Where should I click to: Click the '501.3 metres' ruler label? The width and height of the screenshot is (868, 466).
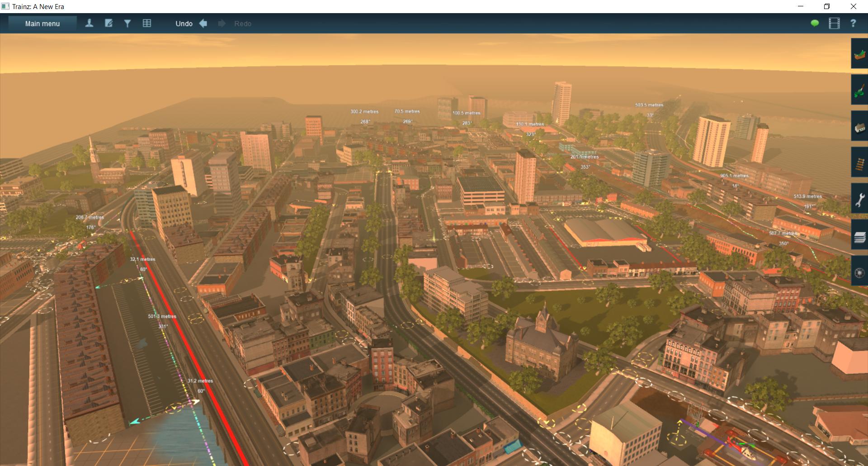(162, 316)
